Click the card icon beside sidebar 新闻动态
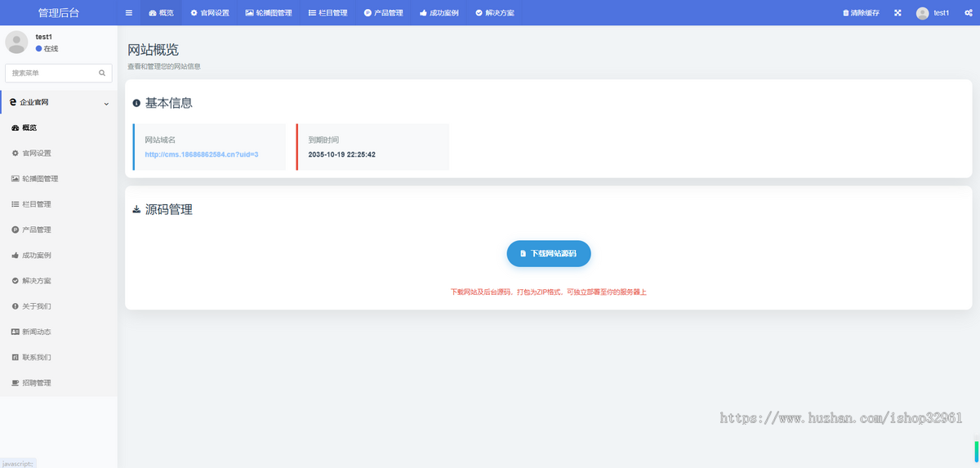 (16, 332)
